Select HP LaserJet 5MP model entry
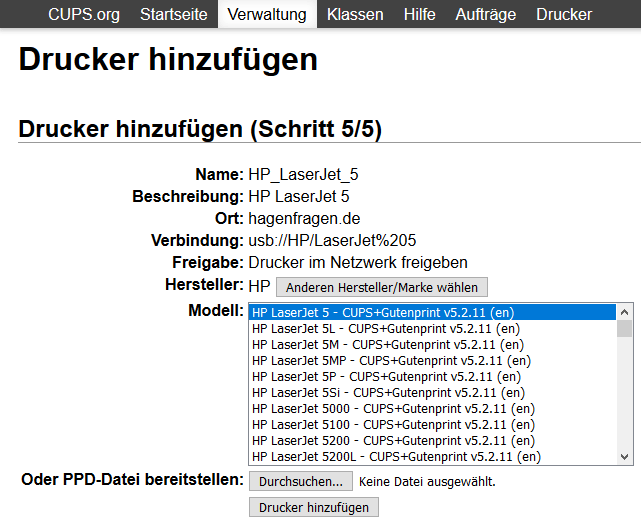This screenshot has width=641, height=519. (432, 360)
